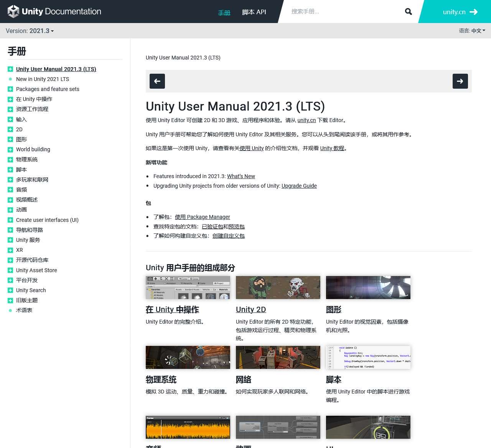Expand Unity User Manual 2021.3 (LTS) node
The width and height of the screenshot is (491, 448).
click(10, 69)
